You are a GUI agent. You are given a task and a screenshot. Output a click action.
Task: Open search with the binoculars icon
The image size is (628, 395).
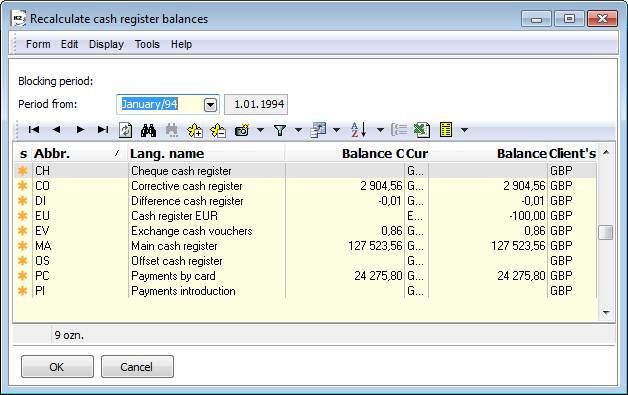click(x=148, y=130)
